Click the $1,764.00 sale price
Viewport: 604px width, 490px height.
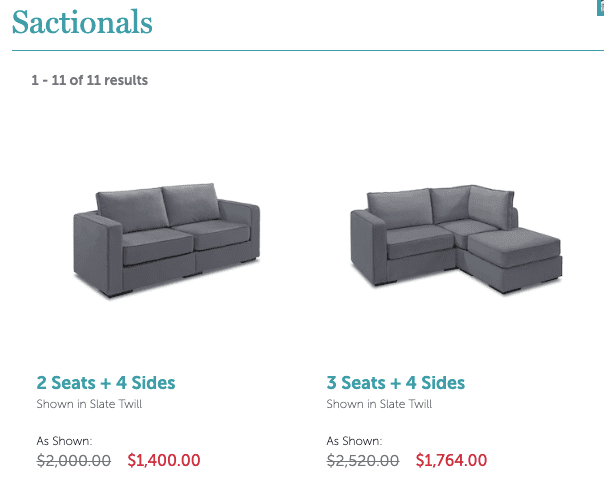coord(451,460)
